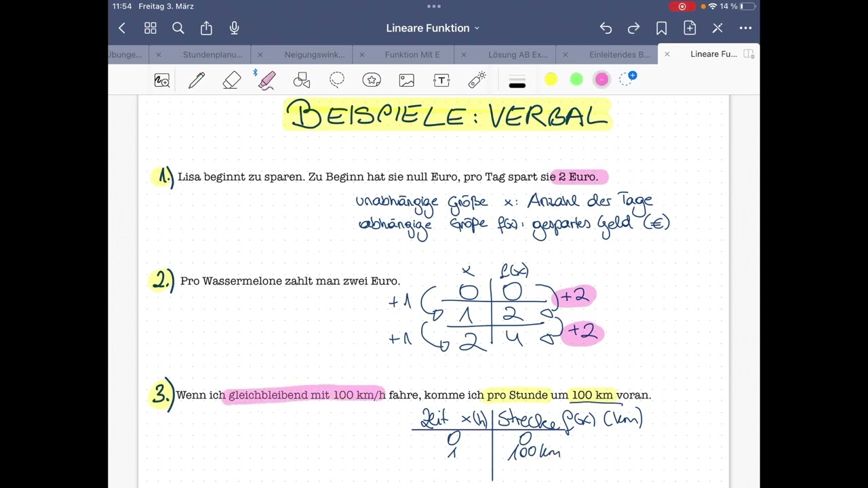
Task: Close the Lineare Fu... tab
Action: (x=667, y=54)
